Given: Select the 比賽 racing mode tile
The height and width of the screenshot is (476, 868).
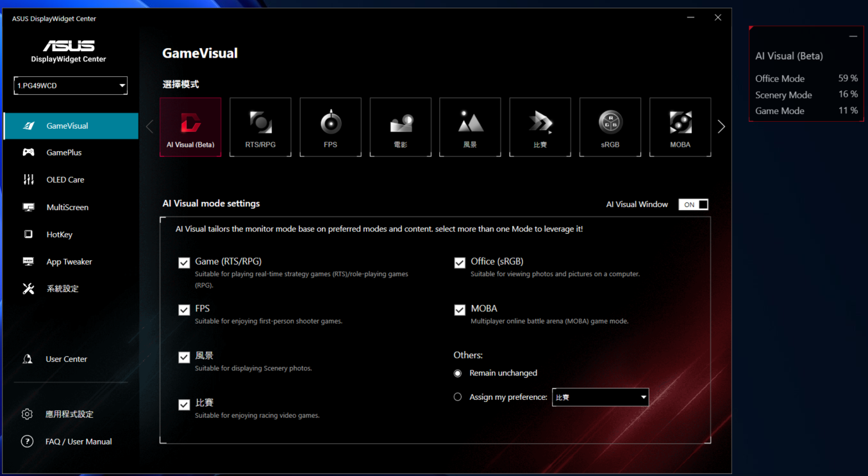Looking at the screenshot, I should click(540, 127).
